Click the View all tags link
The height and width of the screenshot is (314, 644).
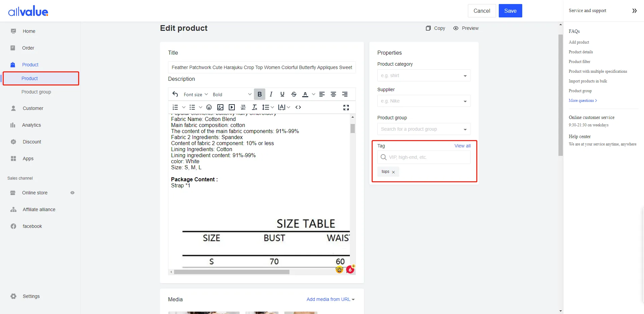[462, 146]
